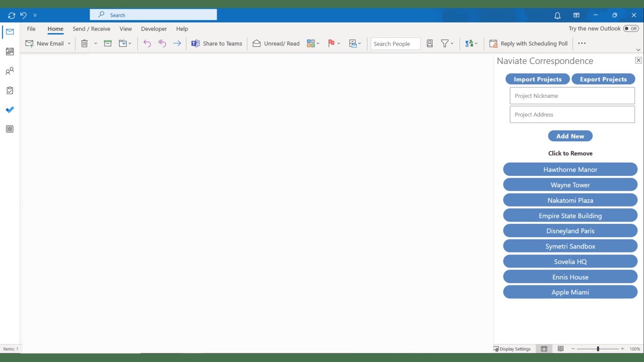This screenshot has height=362, width=644.
Task: Remove the Empire State Building project
Action: tap(570, 216)
